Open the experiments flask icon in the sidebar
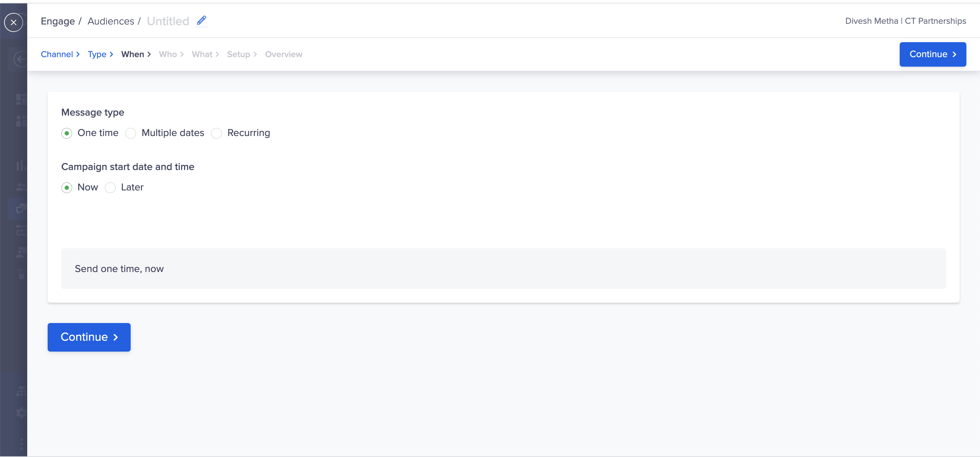This screenshot has height=457, width=980. pyautogui.click(x=22, y=273)
